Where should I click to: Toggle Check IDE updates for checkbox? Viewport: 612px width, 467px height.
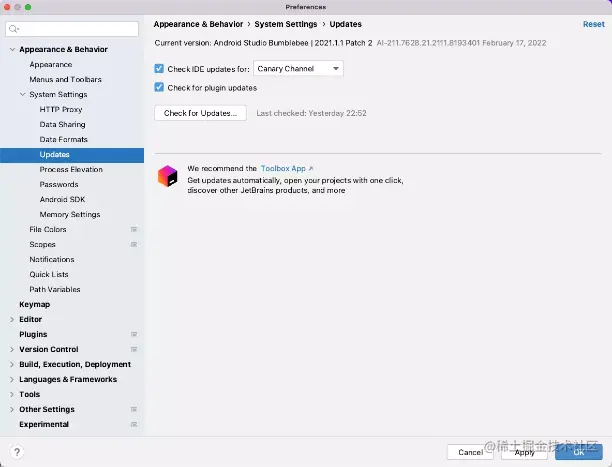159,69
